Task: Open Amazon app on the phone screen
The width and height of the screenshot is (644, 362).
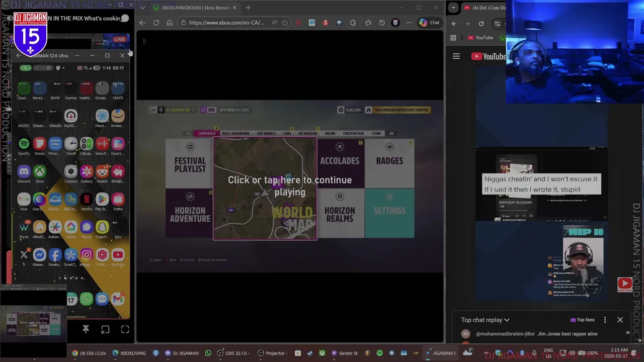Action: click(x=118, y=117)
